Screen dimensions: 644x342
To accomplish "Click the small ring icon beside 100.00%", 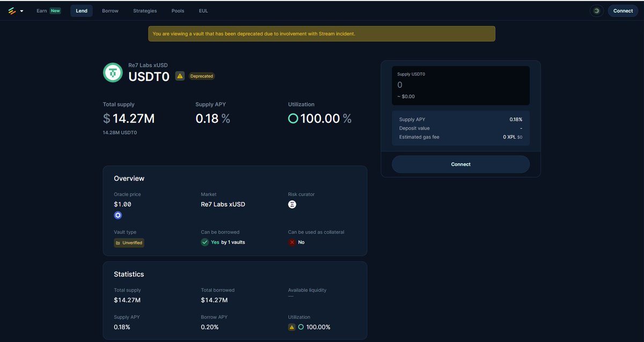I will (x=301, y=327).
